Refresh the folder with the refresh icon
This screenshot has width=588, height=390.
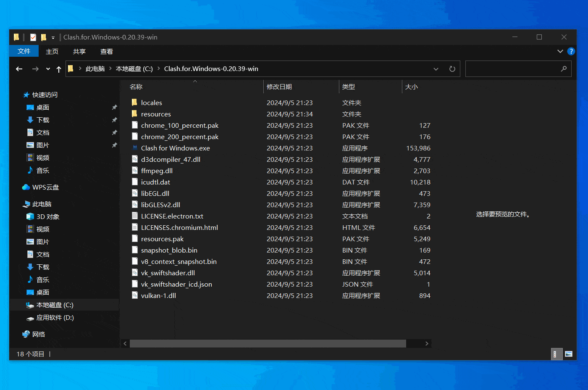point(452,69)
